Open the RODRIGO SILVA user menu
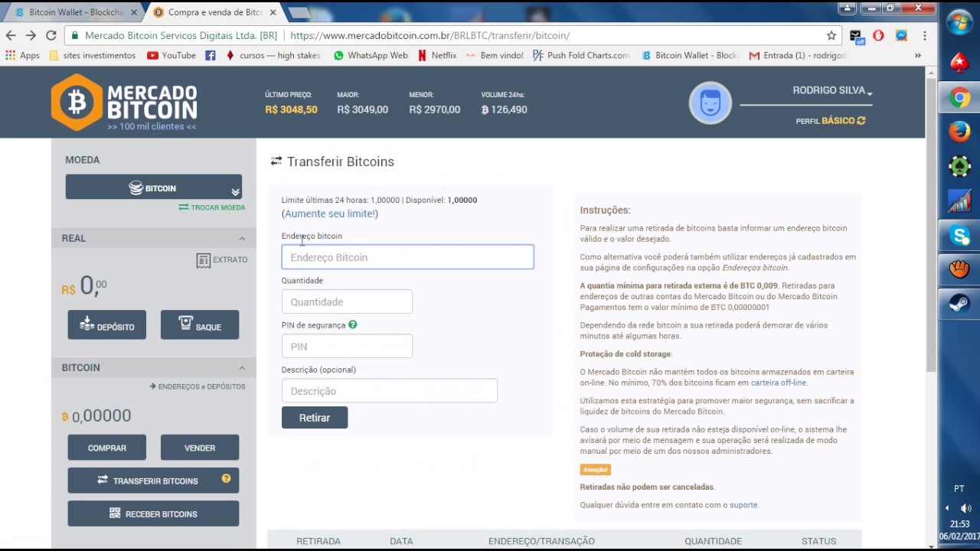Screen dimensions: 980x551 [x=832, y=90]
